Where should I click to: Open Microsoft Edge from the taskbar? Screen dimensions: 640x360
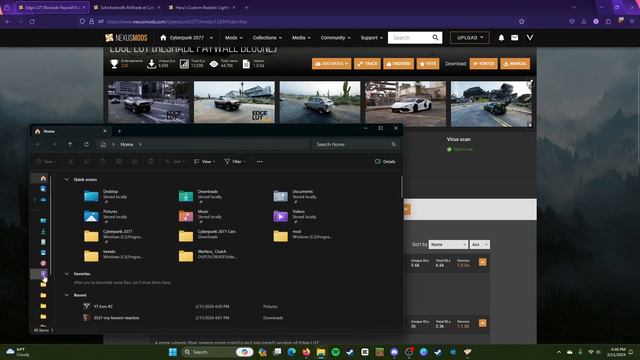pyautogui.click(x=291, y=352)
